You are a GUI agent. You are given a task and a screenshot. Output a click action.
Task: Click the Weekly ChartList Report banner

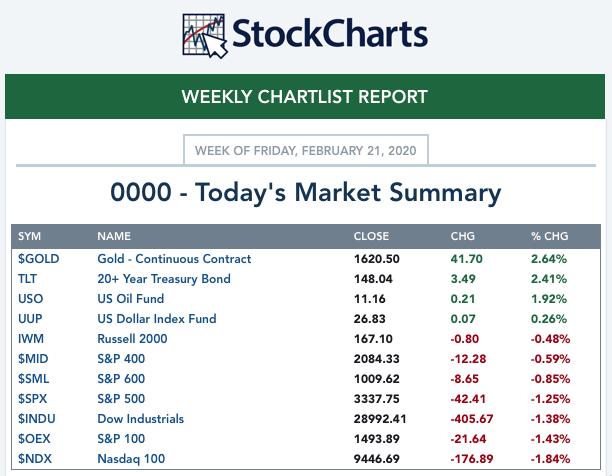[305, 97]
